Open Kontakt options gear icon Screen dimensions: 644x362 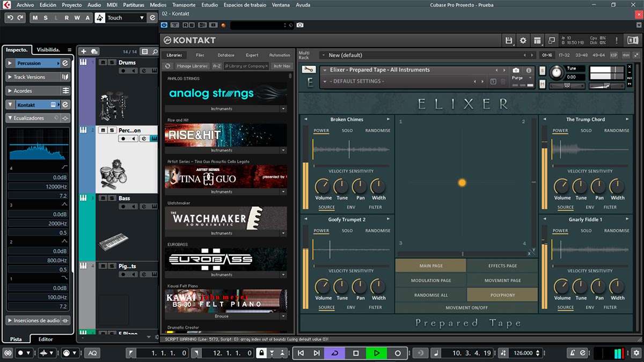tap(523, 40)
